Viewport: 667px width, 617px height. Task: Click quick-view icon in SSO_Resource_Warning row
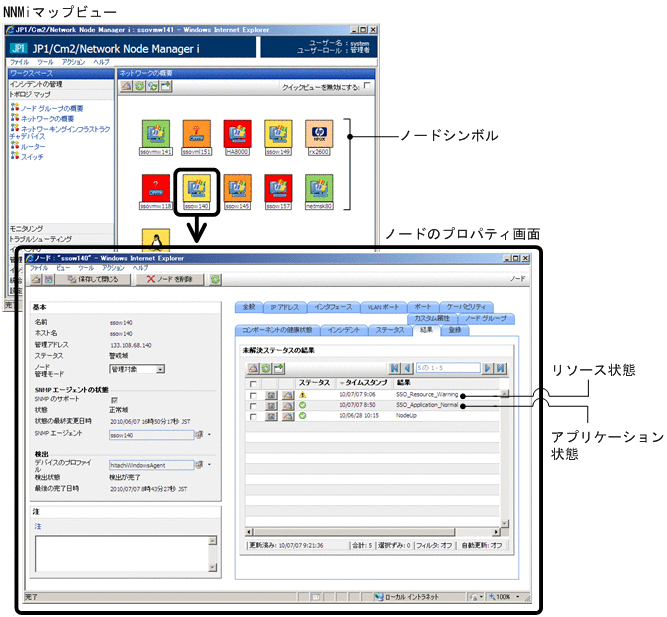(x=271, y=395)
